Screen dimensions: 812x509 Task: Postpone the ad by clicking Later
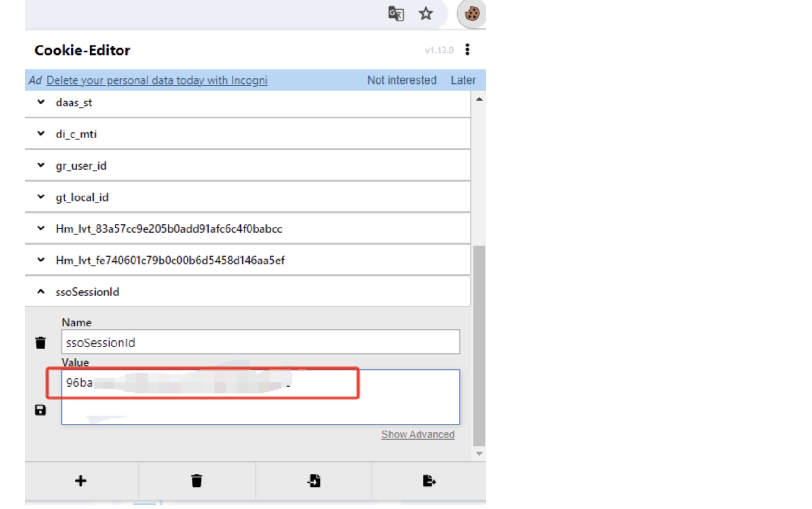(x=464, y=80)
